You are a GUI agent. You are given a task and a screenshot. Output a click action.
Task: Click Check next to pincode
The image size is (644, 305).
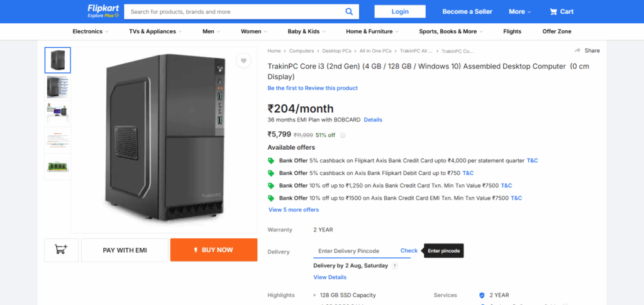[x=409, y=250]
